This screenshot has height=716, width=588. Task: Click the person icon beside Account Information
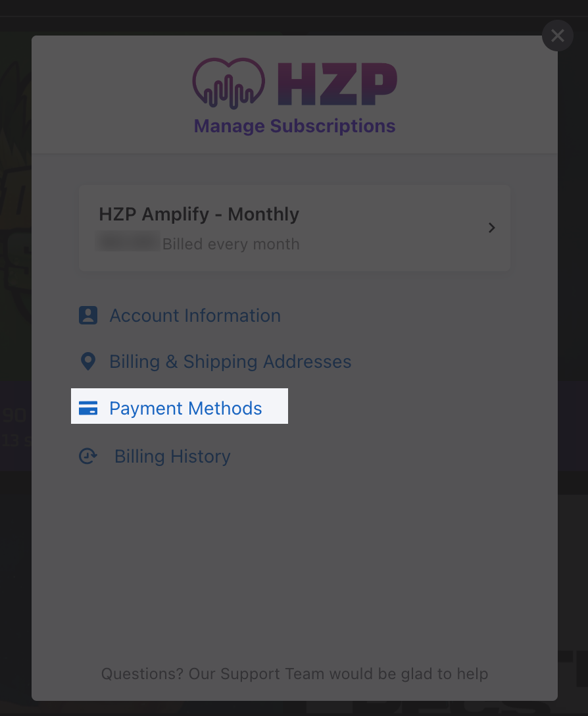pyautogui.click(x=88, y=315)
